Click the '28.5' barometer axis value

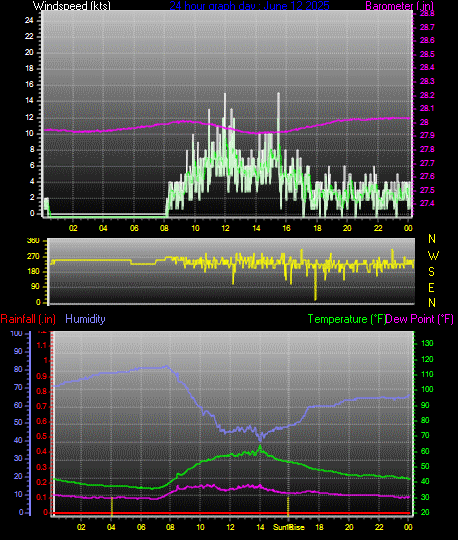[x=427, y=54]
